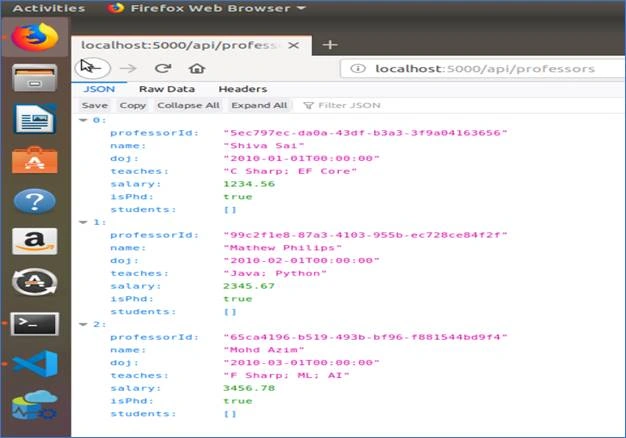Click the isPhd true value under Mathew Philips

point(238,299)
